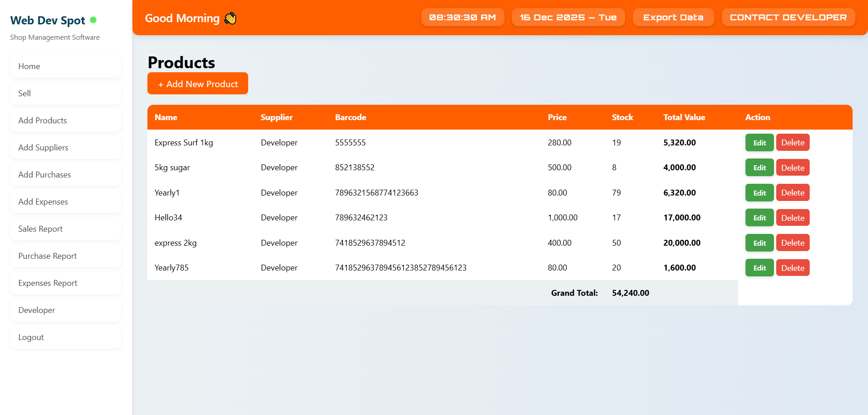
Task: Open Add Products in sidebar
Action: coord(66,121)
